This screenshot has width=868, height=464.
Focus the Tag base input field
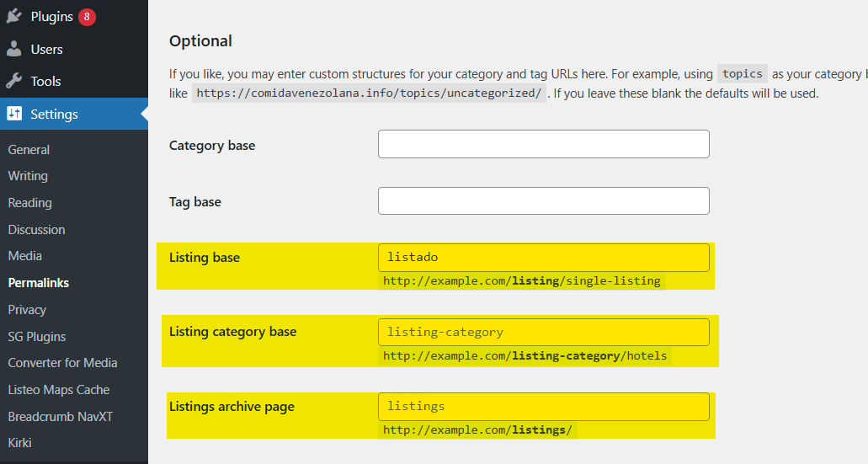pos(543,200)
